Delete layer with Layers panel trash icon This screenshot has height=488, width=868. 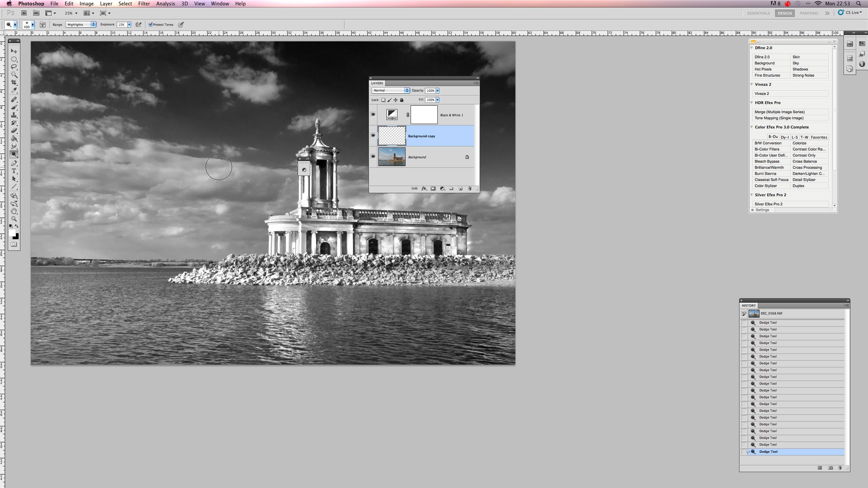coord(470,188)
